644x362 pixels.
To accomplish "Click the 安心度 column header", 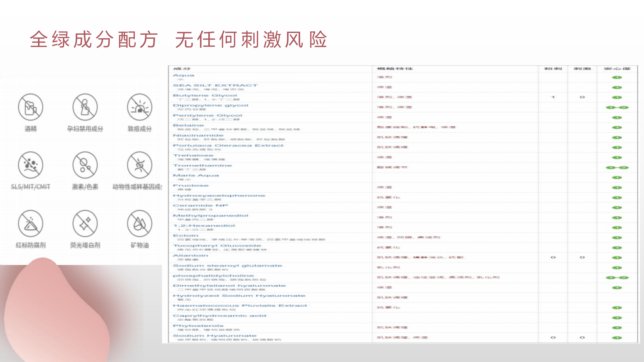I will [x=617, y=69].
